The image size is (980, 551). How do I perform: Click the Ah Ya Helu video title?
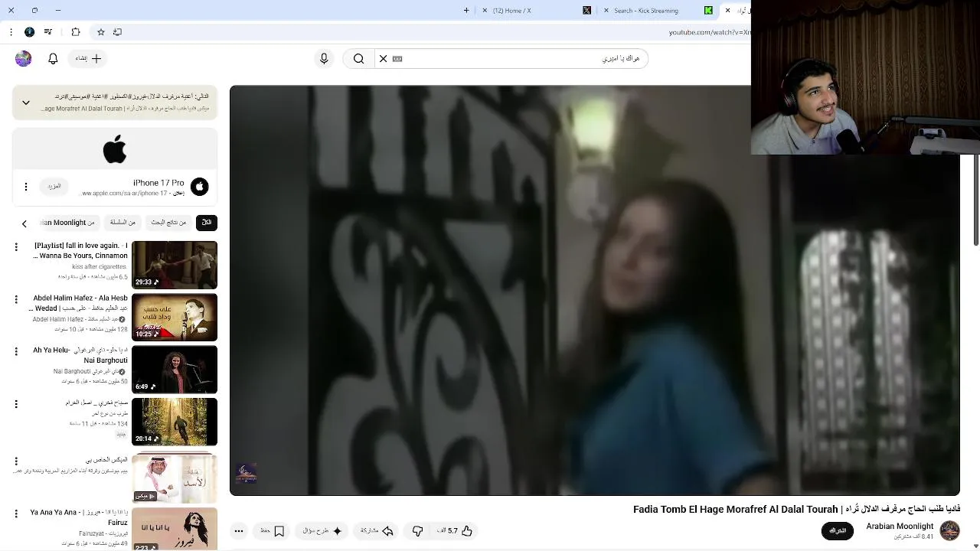80,355
